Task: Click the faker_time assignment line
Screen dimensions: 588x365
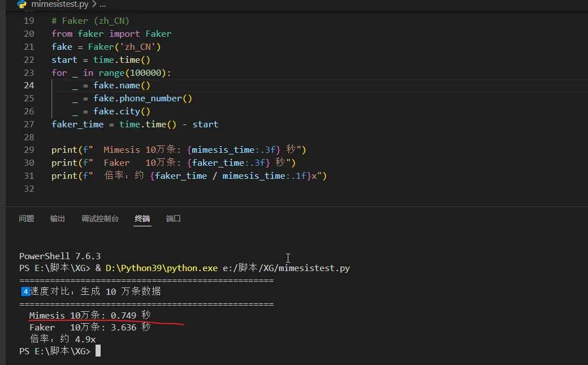Action: pos(135,124)
